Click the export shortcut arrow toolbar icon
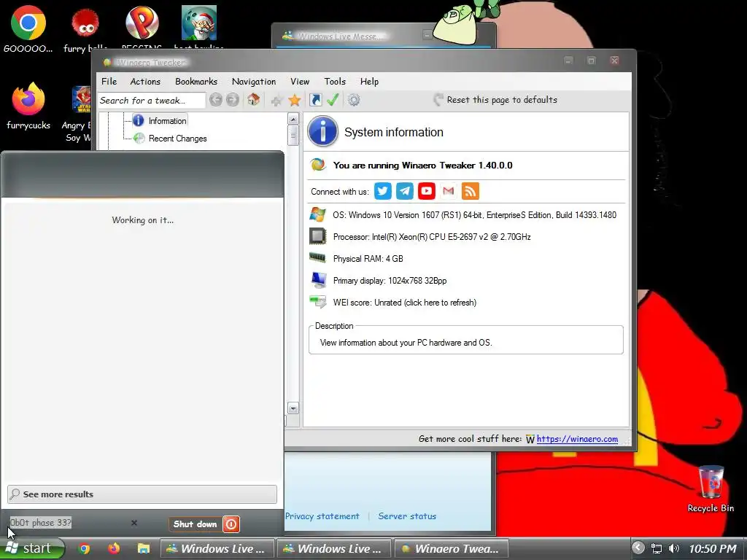The height and width of the screenshot is (560, 747). point(315,99)
